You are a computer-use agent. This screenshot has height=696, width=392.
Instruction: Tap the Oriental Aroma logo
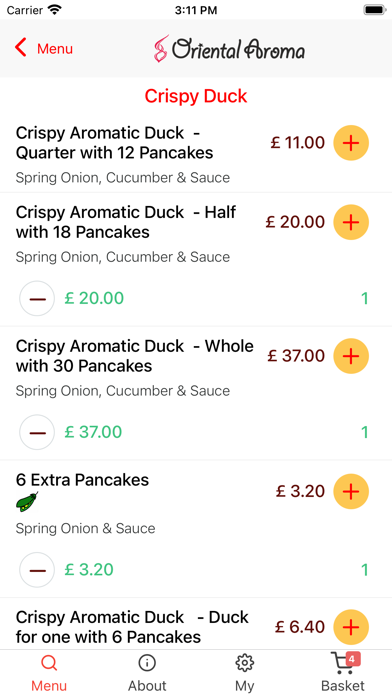click(x=229, y=48)
